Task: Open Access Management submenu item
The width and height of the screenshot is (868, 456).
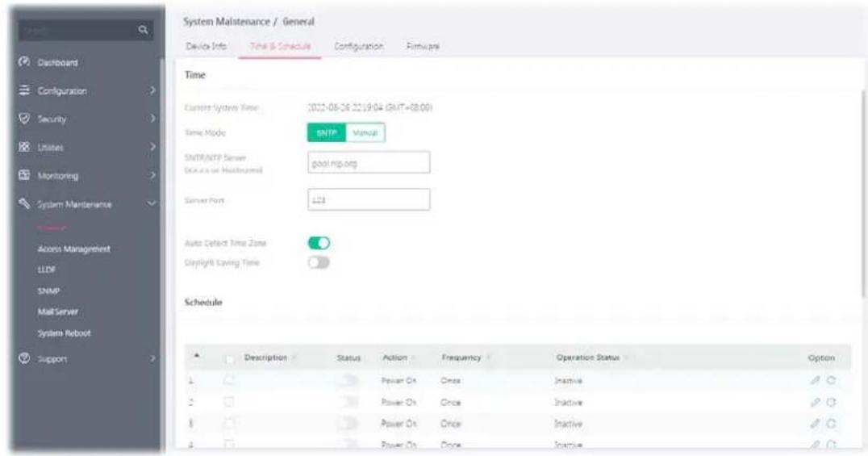Action: [73, 249]
